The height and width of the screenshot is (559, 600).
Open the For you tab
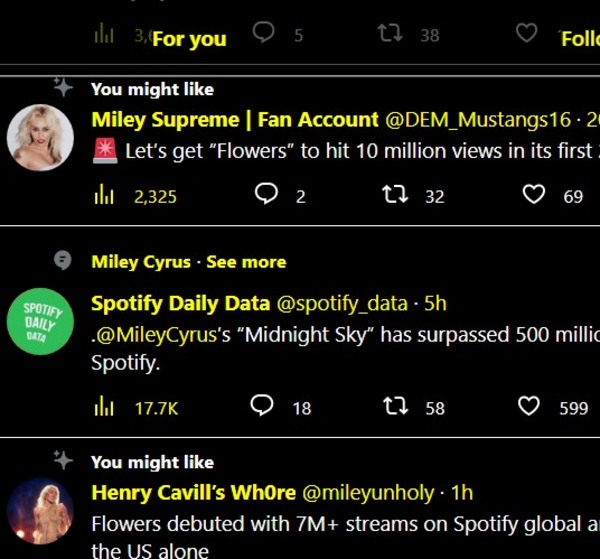pyautogui.click(x=188, y=39)
